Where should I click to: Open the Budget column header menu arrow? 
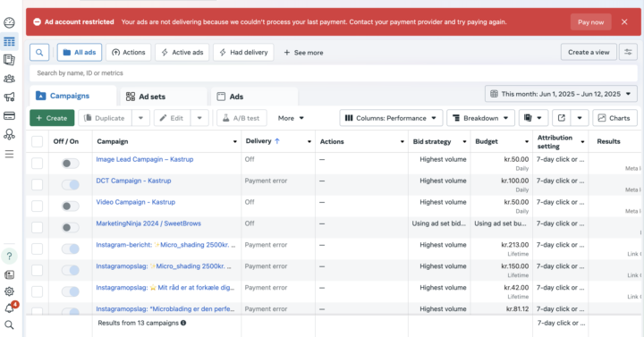coord(527,141)
